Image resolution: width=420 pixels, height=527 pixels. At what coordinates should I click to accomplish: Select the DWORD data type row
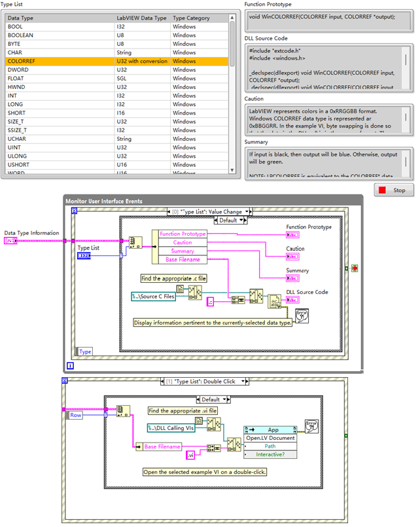pos(117,70)
